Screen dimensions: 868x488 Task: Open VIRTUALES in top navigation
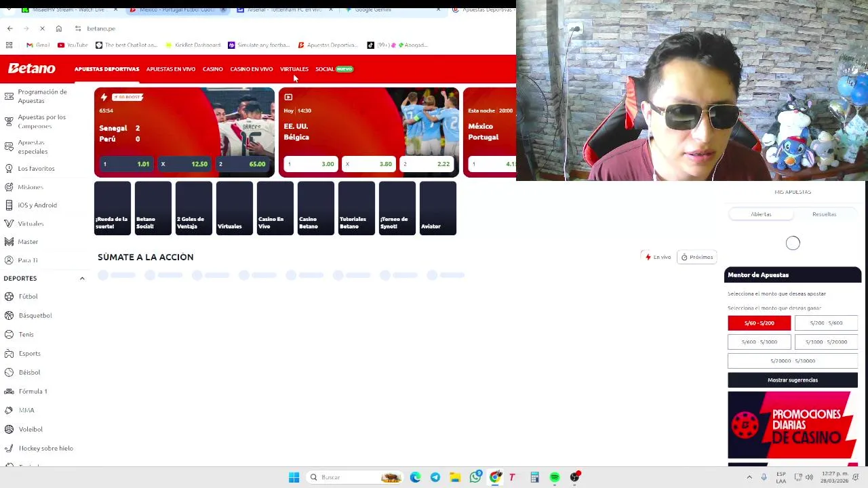click(294, 69)
